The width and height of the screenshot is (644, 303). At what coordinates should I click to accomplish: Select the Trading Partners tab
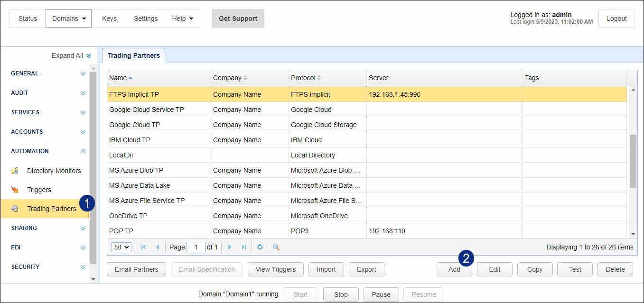[x=134, y=55]
